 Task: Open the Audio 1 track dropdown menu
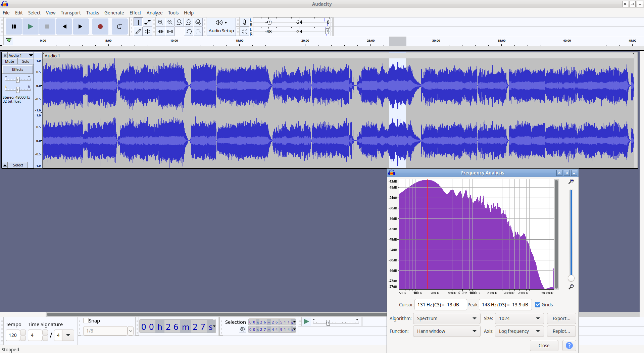(x=31, y=55)
